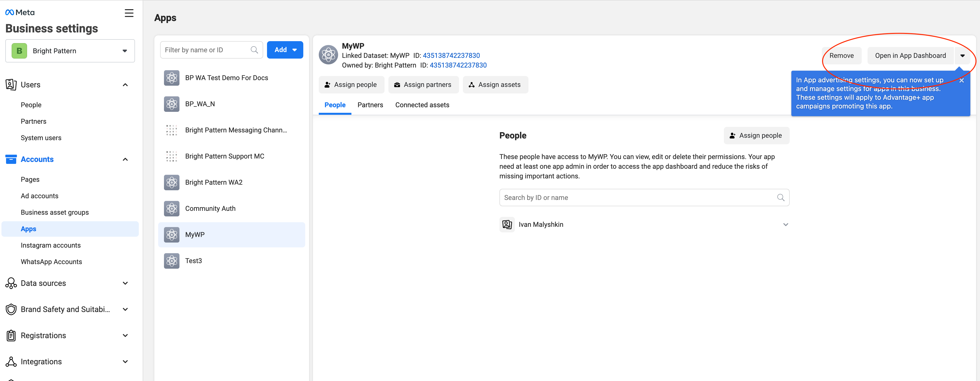Collapse the Accounts section
The image size is (980, 381).
tap(125, 159)
